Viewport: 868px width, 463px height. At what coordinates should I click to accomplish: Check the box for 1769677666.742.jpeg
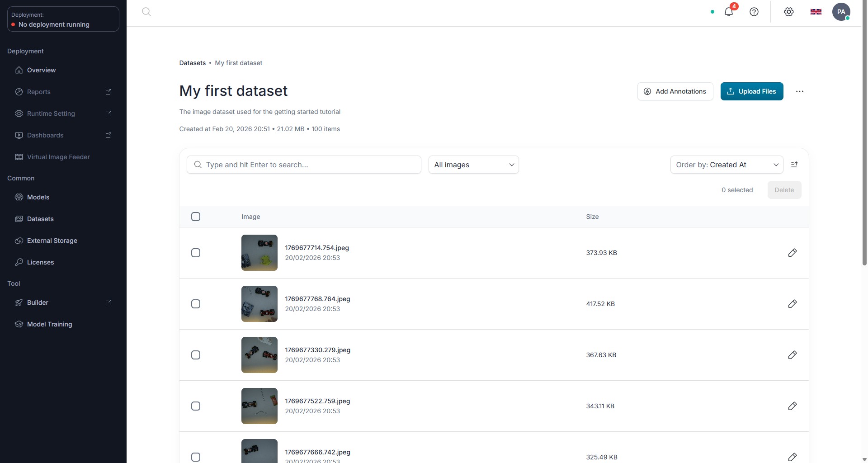[196, 457]
